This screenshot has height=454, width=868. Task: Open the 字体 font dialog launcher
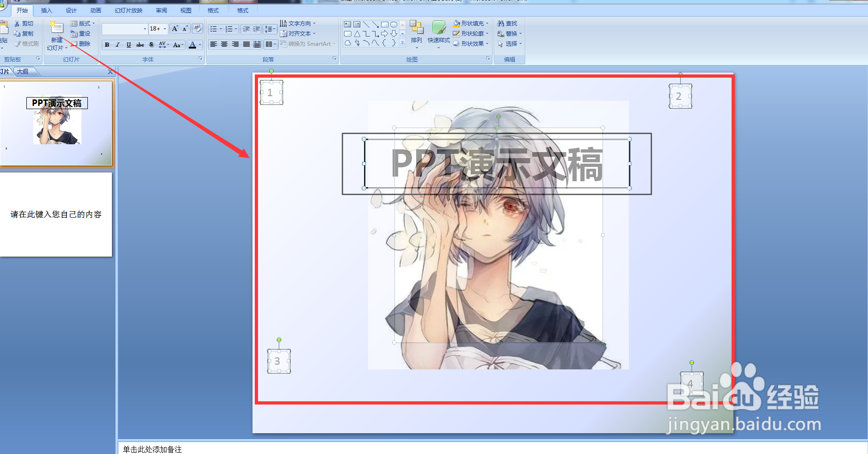coord(200,59)
